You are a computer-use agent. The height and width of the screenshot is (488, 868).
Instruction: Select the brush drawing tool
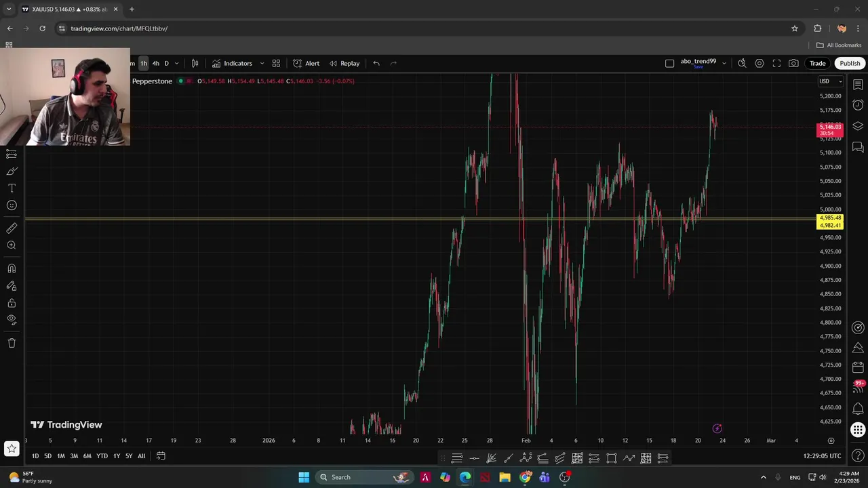click(12, 171)
